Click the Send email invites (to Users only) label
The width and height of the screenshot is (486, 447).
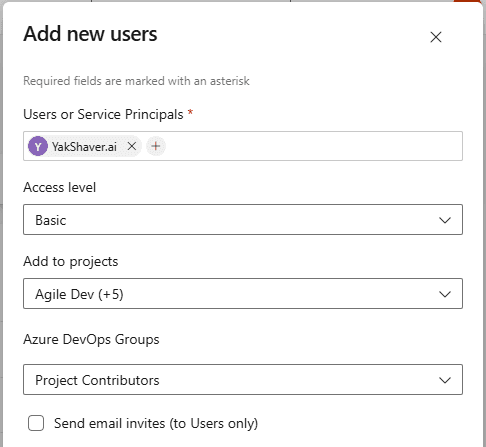tap(156, 424)
